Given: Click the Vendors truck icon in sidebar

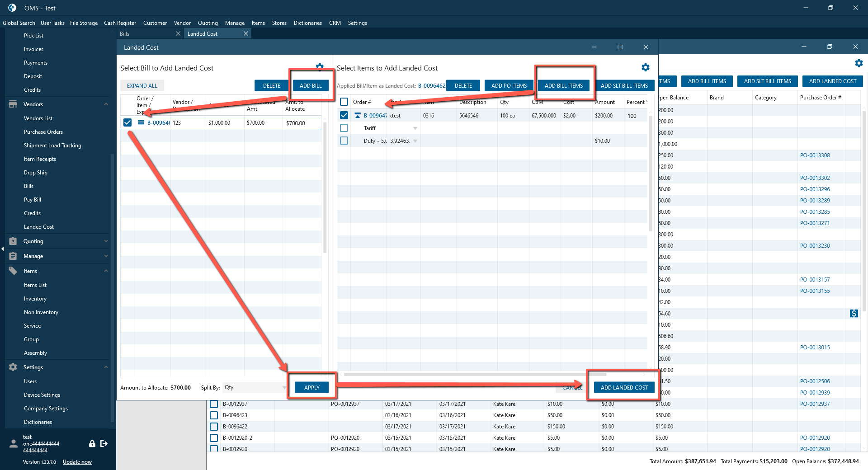Looking at the screenshot, I should coord(13,104).
